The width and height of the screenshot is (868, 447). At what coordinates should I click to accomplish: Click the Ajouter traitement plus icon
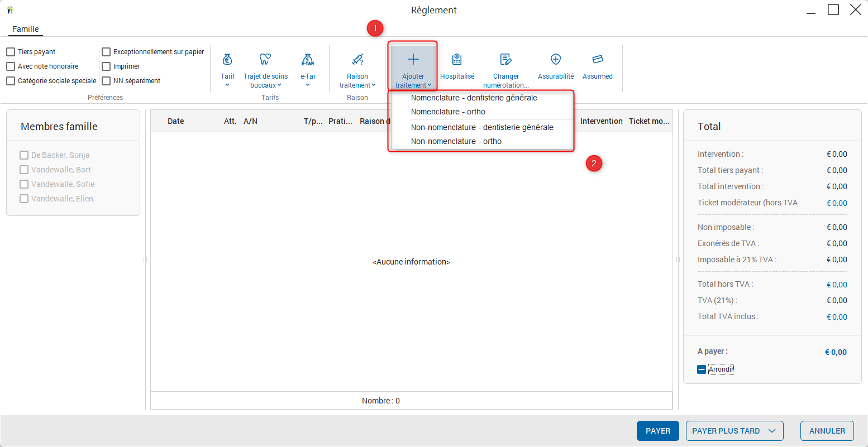413,59
